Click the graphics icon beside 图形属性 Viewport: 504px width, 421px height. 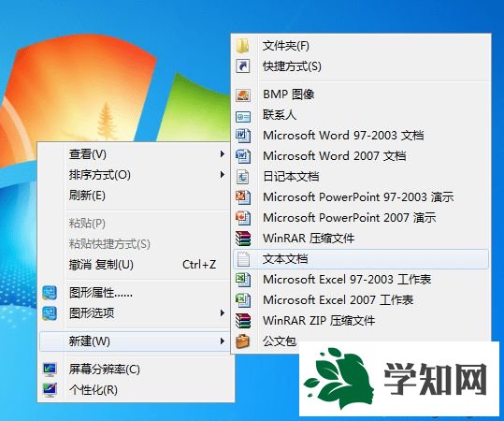point(50,293)
